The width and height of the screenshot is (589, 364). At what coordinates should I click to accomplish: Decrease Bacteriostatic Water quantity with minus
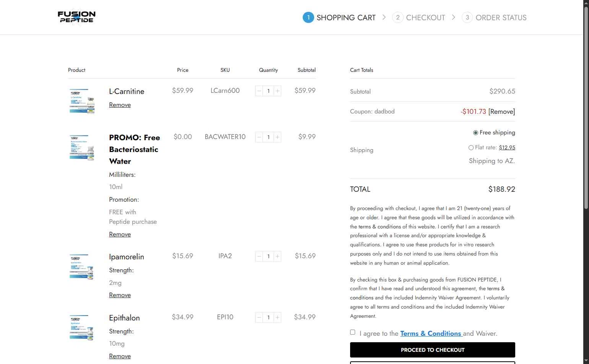coord(259,137)
